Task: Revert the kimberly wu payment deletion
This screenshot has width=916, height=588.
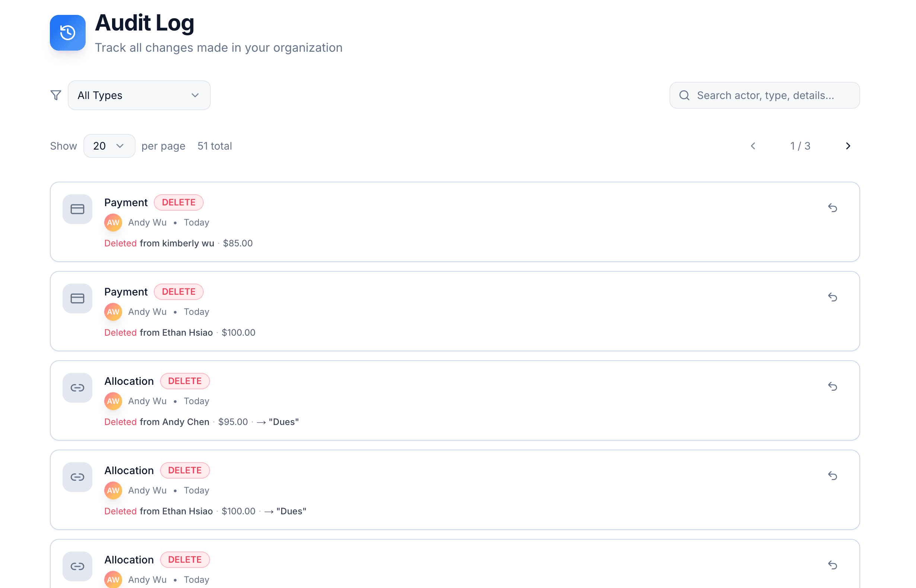Action: [x=833, y=208]
